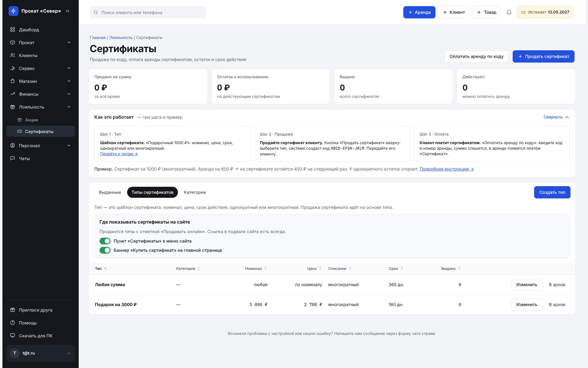This screenshot has width=588, height=368.
Task: Open account menu chevron near t@t.ru
Action: pos(69,353)
